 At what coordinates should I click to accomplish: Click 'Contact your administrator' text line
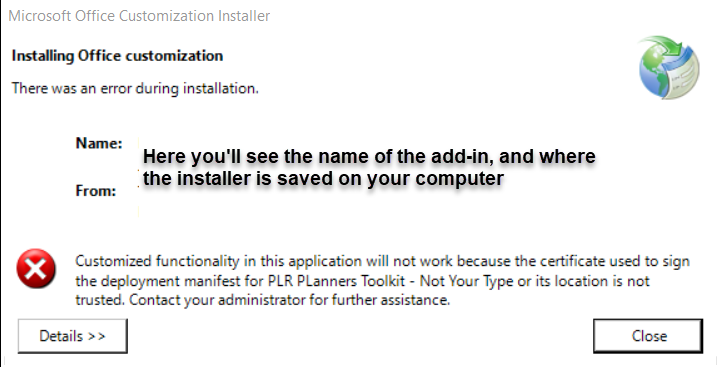263,300
